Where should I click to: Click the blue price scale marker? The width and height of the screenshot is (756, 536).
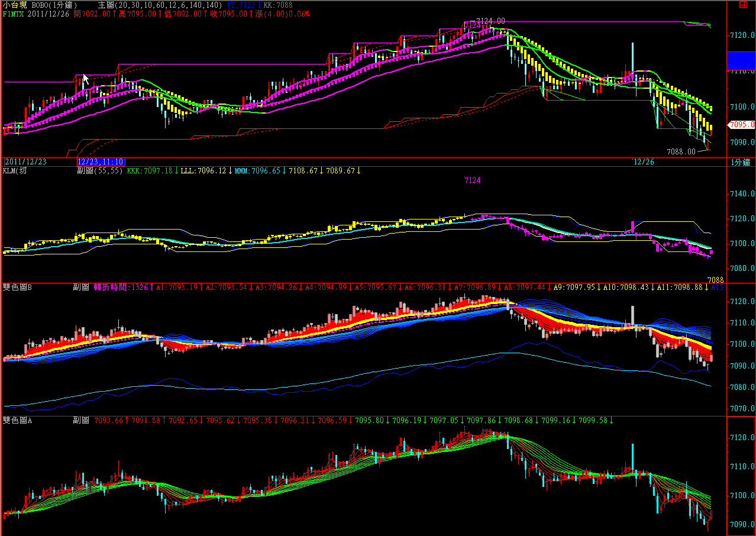pos(741,60)
